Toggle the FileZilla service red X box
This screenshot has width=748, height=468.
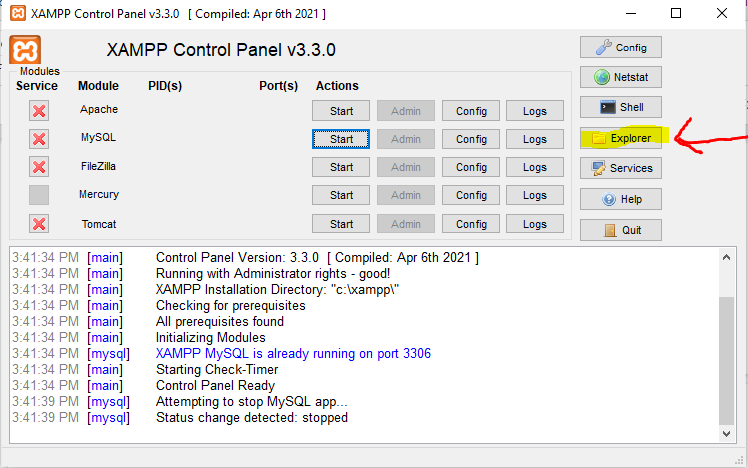(39, 167)
